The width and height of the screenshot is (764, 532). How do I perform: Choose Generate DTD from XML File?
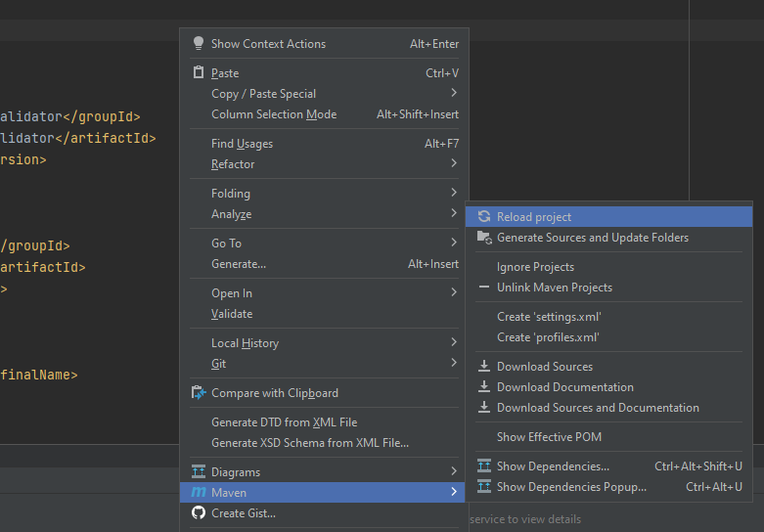(x=324, y=421)
